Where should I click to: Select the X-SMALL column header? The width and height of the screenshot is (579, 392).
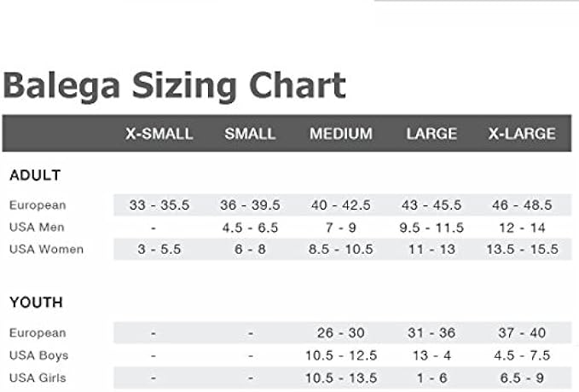click(x=159, y=134)
